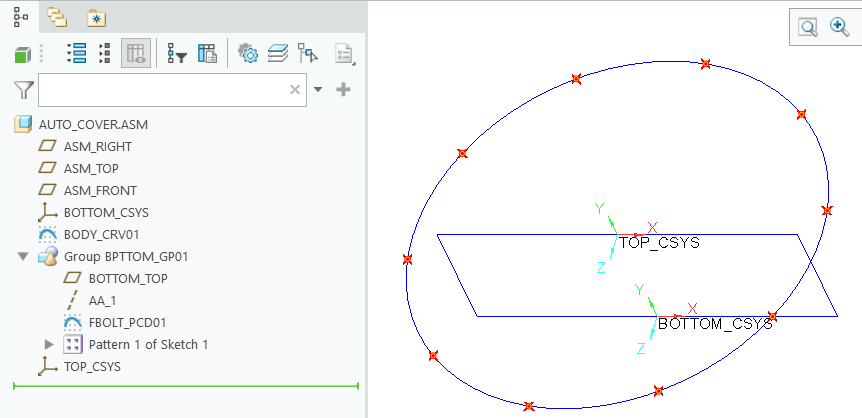Collapse tree nodes icon
This screenshot has height=418, width=862.
(x=105, y=53)
